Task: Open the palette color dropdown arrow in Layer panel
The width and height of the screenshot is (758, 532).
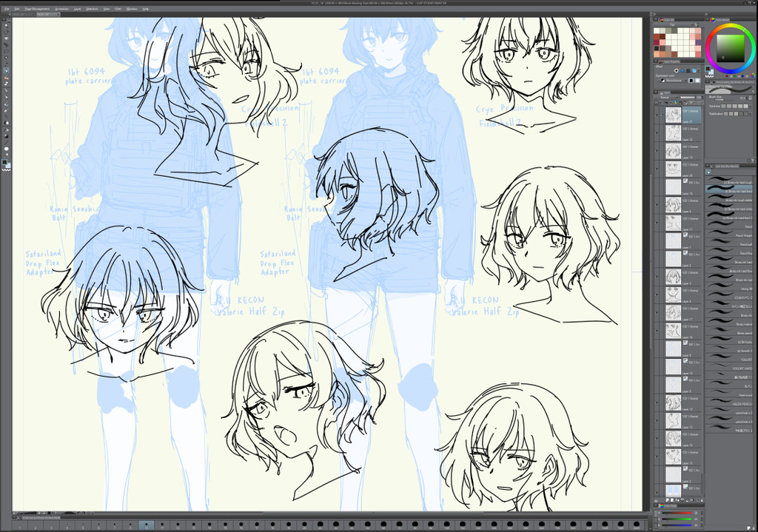Action: (660, 102)
